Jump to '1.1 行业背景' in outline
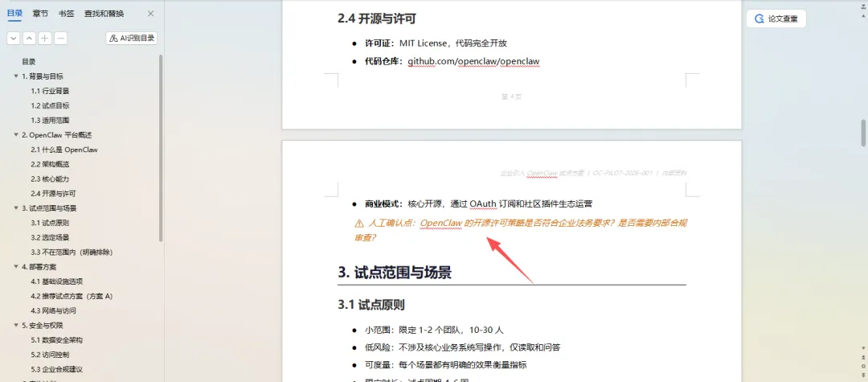The height and width of the screenshot is (382, 868). pos(50,91)
